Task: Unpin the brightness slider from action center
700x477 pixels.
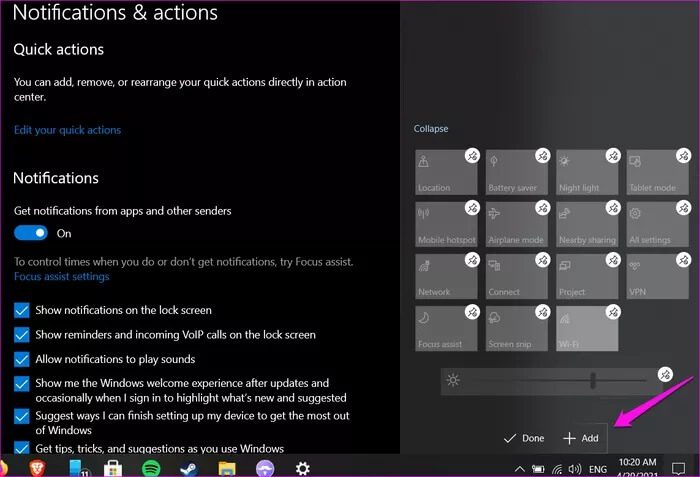Action: coord(665,374)
